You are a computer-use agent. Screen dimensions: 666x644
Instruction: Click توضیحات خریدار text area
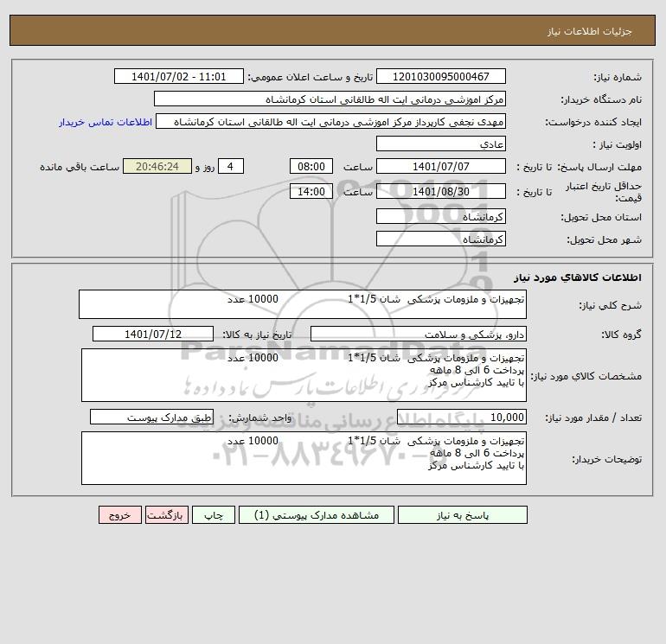click(x=304, y=458)
